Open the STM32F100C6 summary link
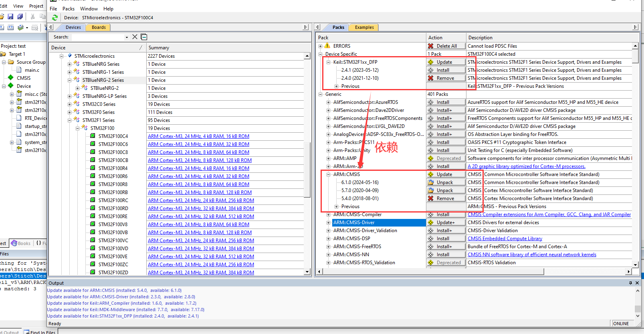Viewport: 644px width, 334px height. 198,144
